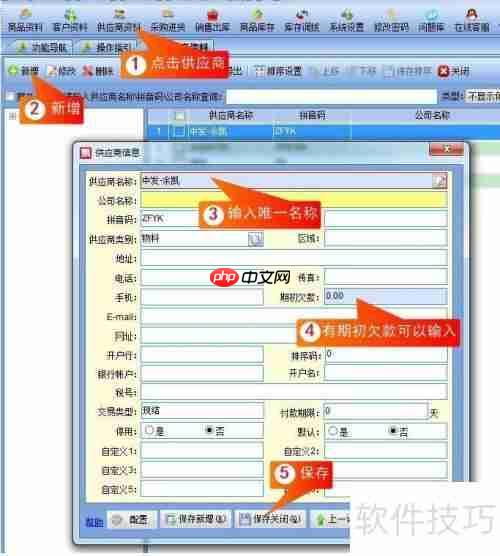The image size is (500, 556).
Task: Select 是 for 停用
Action: [x=154, y=431]
